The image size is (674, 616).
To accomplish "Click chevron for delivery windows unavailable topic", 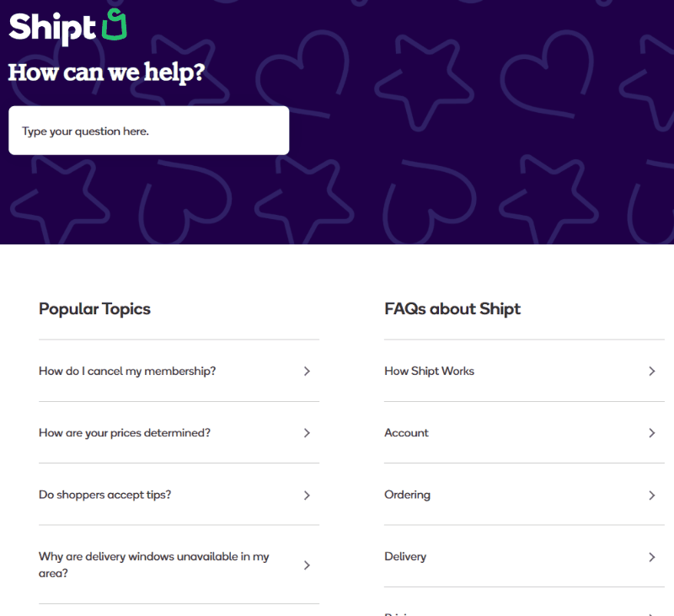I will (x=308, y=565).
